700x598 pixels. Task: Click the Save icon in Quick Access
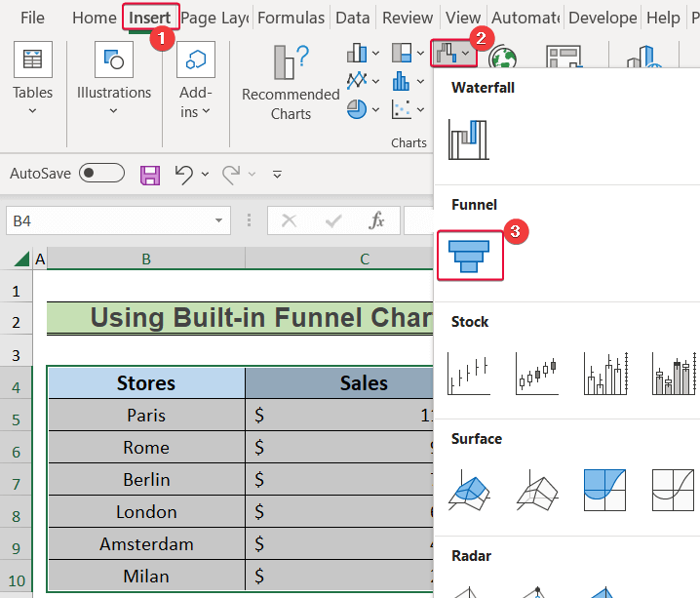(150, 175)
